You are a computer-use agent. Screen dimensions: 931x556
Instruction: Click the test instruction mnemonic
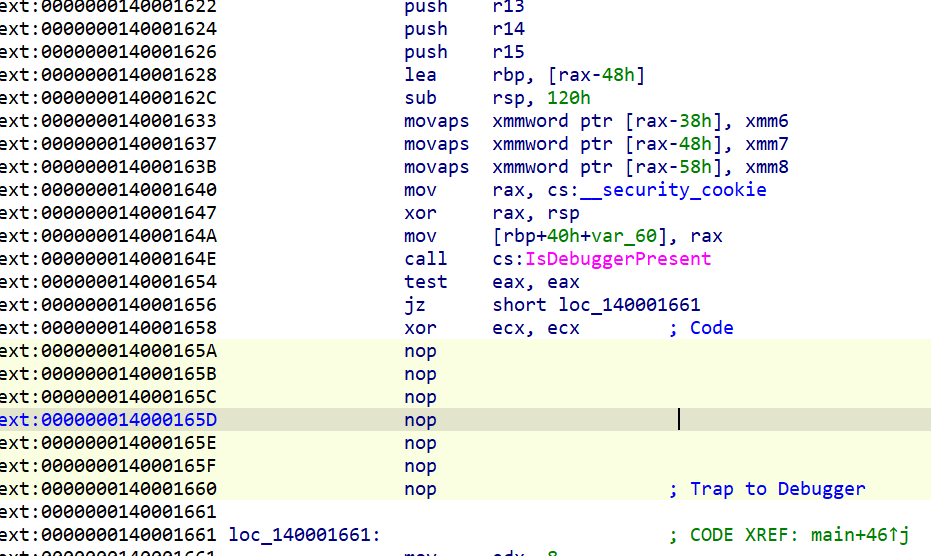pyautogui.click(x=425, y=282)
